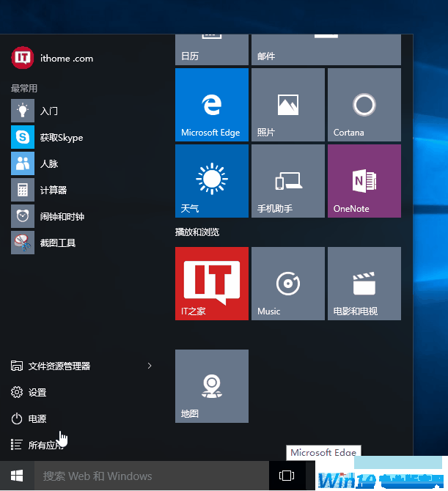Open the 手机助手 phone companion tile

287,181
